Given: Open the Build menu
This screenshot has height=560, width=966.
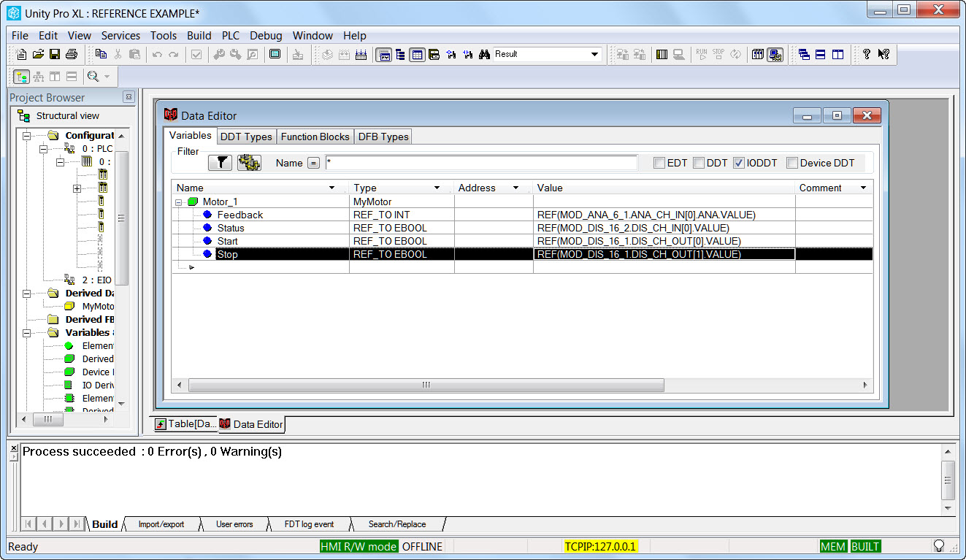Looking at the screenshot, I should pos(199,35).
